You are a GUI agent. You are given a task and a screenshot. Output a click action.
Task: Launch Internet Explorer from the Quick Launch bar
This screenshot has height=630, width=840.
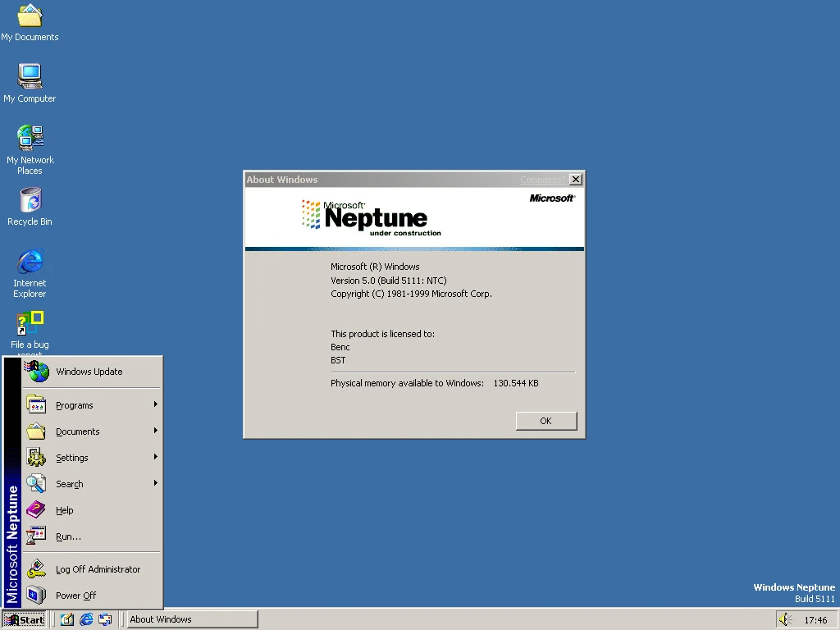pyautogui.click(x=86, y=619)
